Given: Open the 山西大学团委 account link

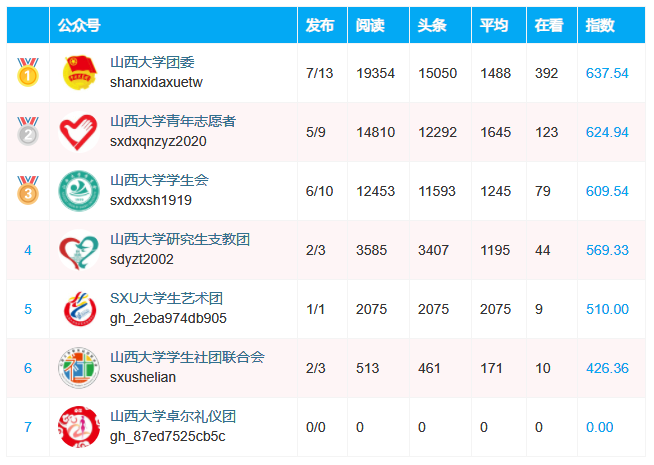Looking at the screenshot, I should click(152, 63).
